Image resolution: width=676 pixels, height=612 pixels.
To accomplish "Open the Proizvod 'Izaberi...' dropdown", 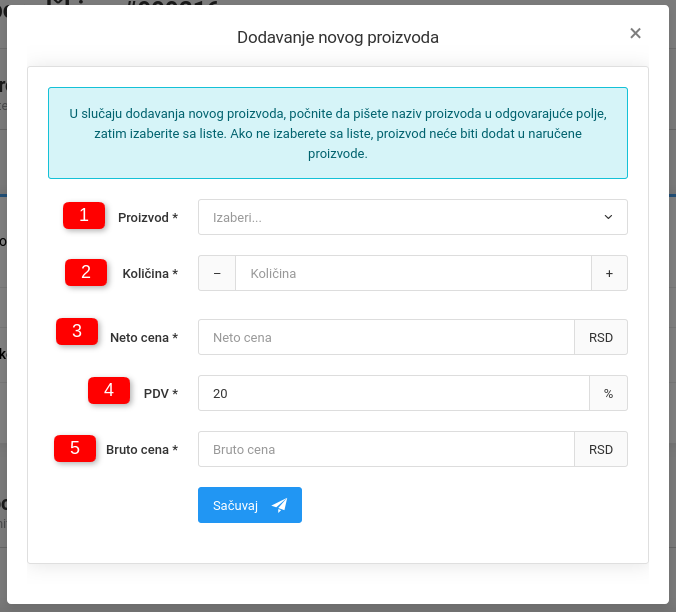I will (x=400, y=217).
